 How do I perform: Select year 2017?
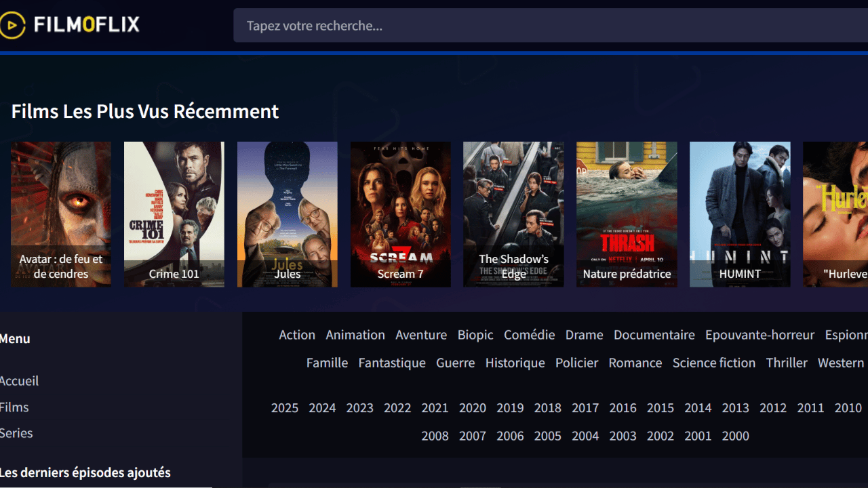click(585, 407)
